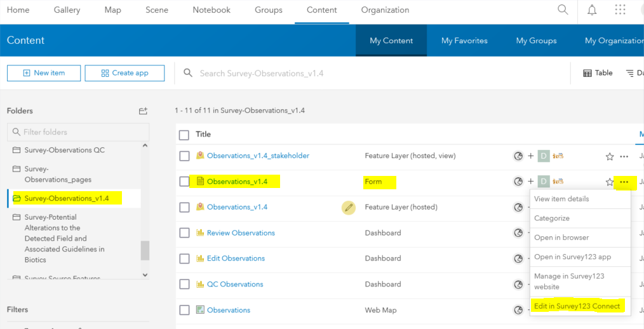Switch to Table view
Image resolution: width=644 pixels, height=329 pixels.
point(598,72)
